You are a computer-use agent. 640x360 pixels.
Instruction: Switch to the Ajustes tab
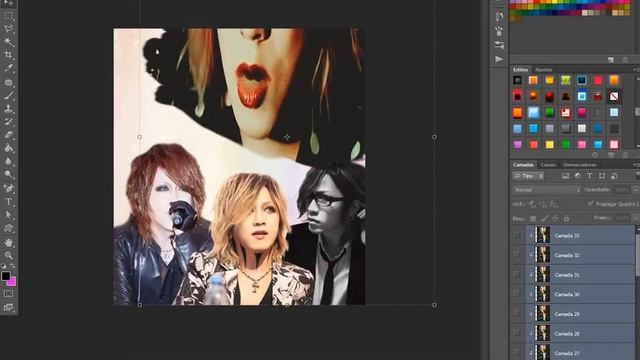coord(544,70)
